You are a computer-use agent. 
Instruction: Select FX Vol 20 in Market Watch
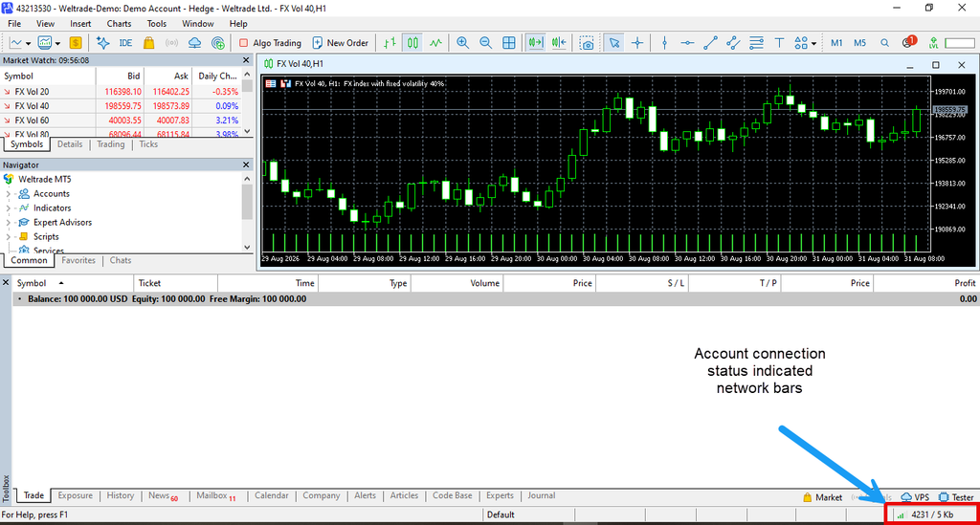click(121, 92)
